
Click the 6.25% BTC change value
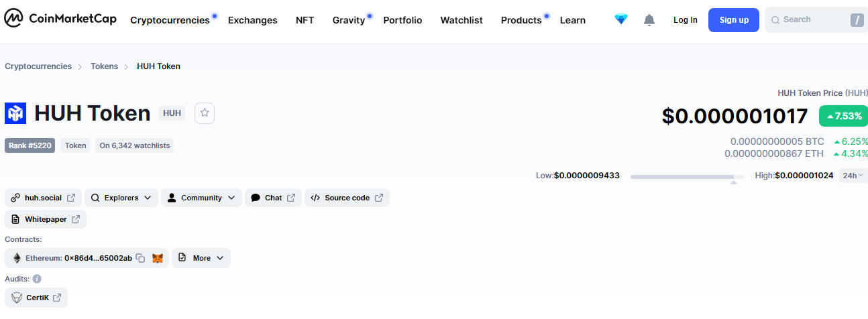coord(851,141)
